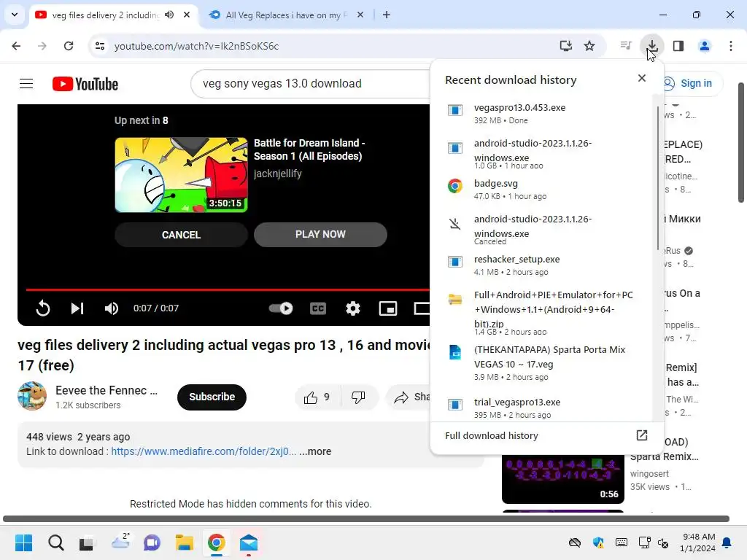Go to the YouTube home logo
Image resolution: width=747 pixels, height=560 pixels.
pyautogui.click(x=85, y=84)
